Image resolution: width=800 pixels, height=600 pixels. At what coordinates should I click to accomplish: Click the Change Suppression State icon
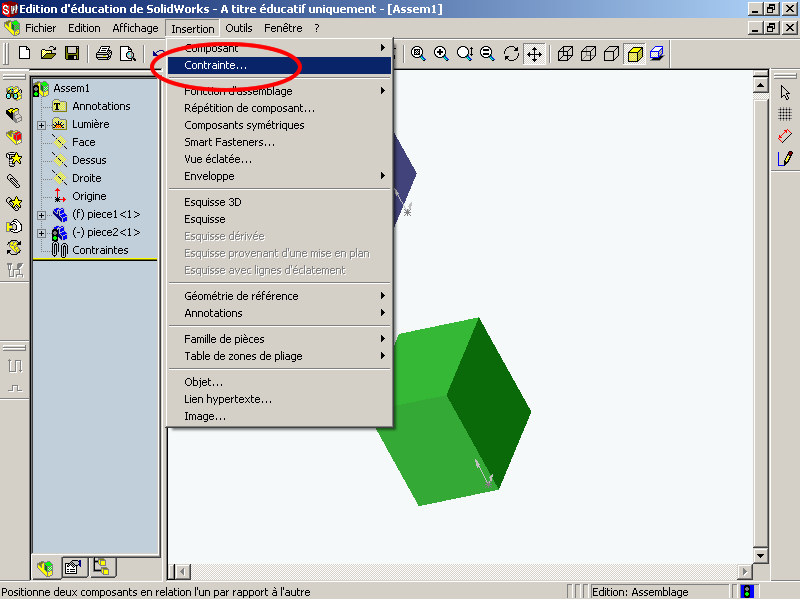14,137
